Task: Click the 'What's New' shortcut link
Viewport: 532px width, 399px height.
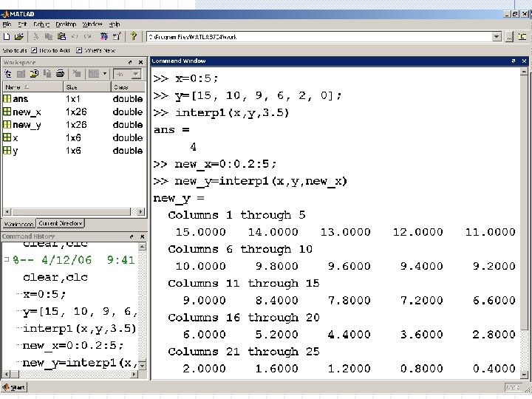Action: (95, 50)
